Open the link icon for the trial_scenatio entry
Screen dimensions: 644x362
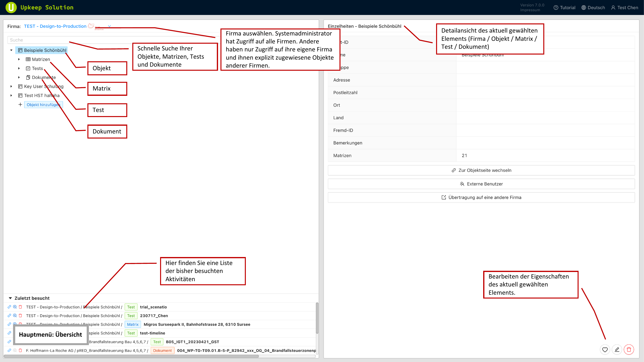(9, 307)
